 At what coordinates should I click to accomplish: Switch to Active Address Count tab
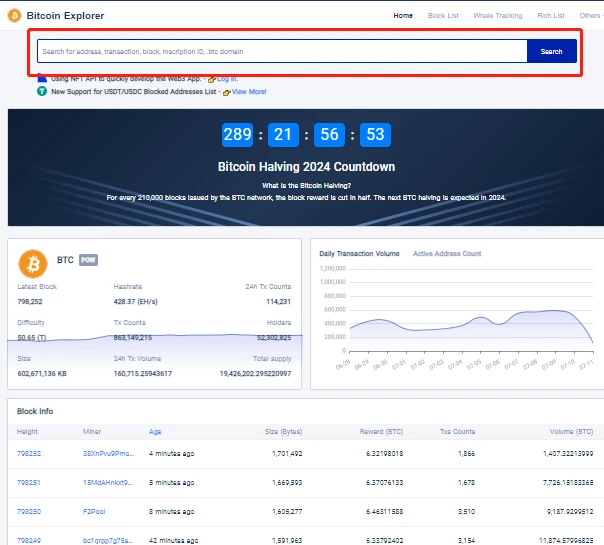(447, 254)
